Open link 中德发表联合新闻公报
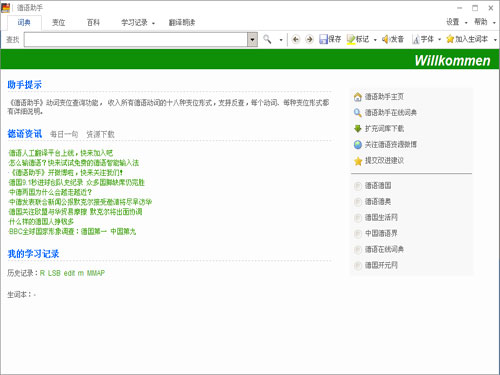Image resolution: width=500 pixels, height=375 pixels. click(80, 202)
